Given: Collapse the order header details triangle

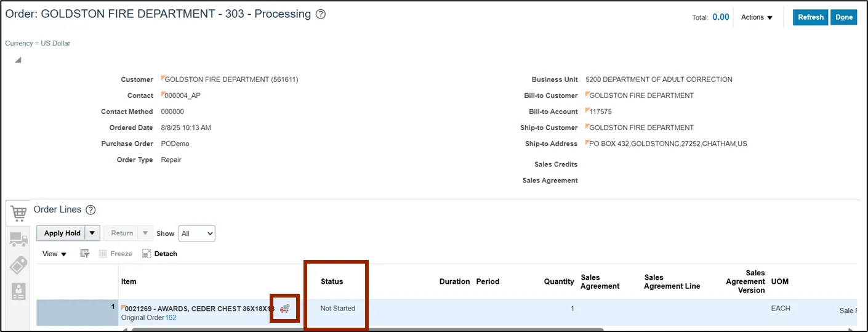Looking at the screenshot, I should 18,60.
